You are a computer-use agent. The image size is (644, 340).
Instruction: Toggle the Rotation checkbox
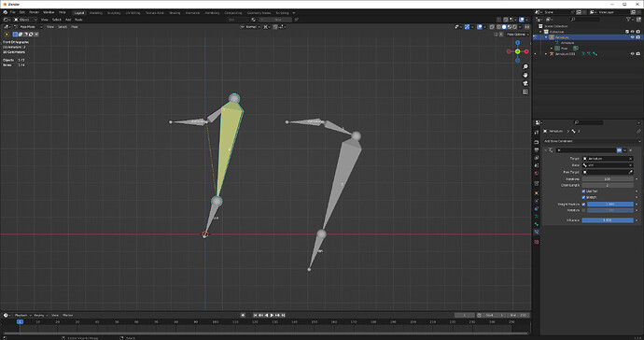583,210
